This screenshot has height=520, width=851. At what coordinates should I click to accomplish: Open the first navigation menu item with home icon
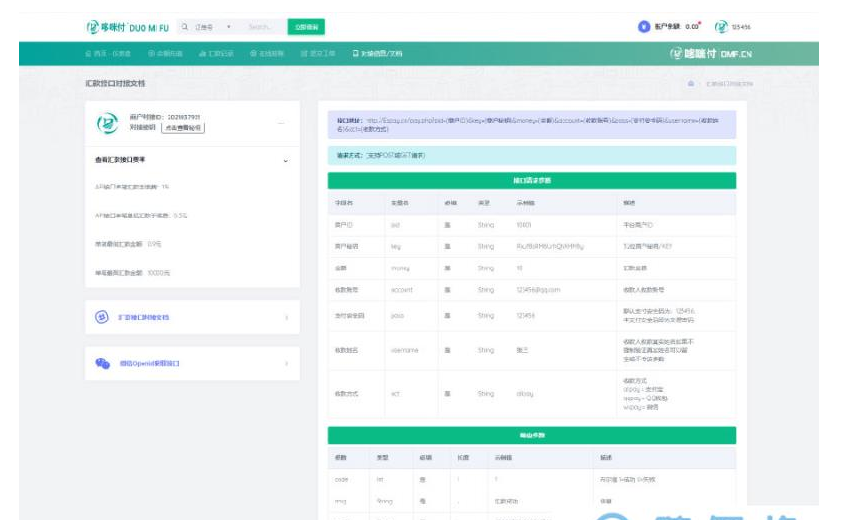pyautogui.click(x=110, y=53)
